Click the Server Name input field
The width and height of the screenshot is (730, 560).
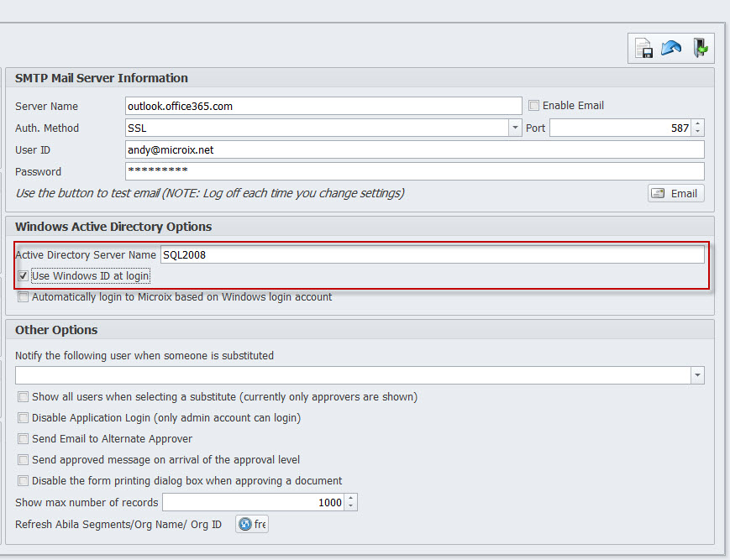click(323, 107)
